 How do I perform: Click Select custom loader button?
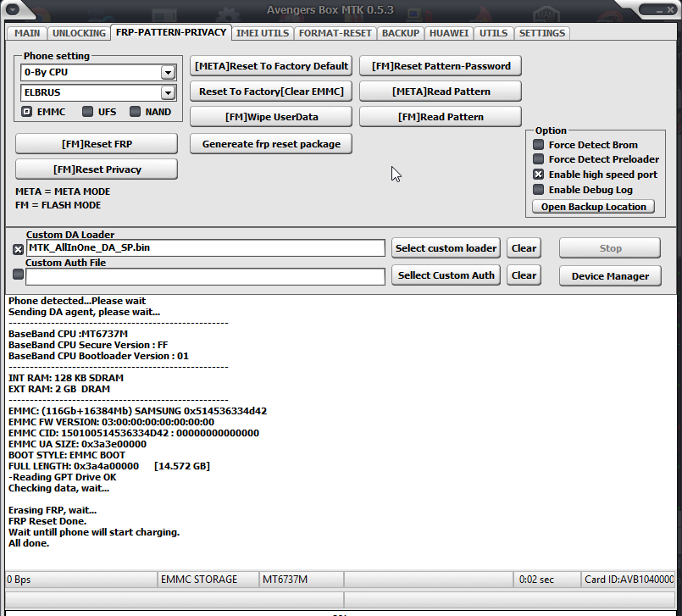click(446, 248)
